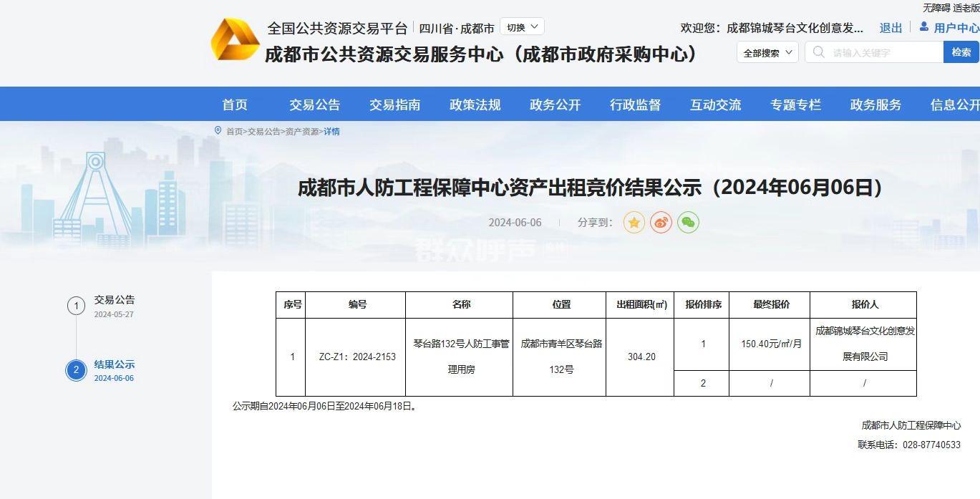Share the notice to Weibo
The width and height of the screenshot is (980, 499).
pyautogui.click(x=661, y=223)
